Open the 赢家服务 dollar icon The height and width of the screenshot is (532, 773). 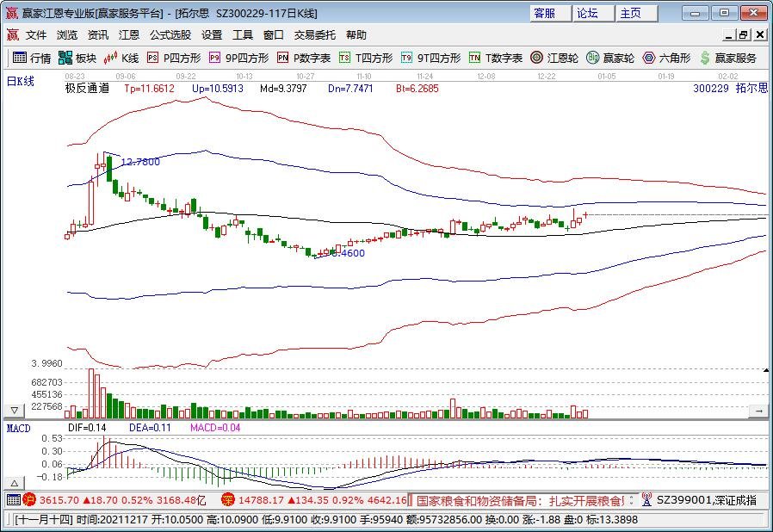pyautogui.click(x=705, y=58)
